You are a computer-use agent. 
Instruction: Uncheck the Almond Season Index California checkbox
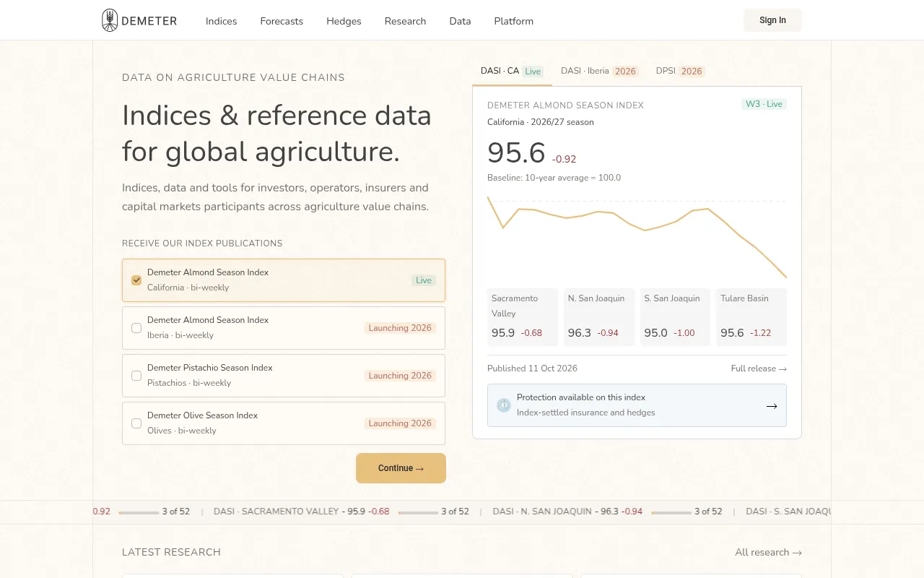(136, 280)
